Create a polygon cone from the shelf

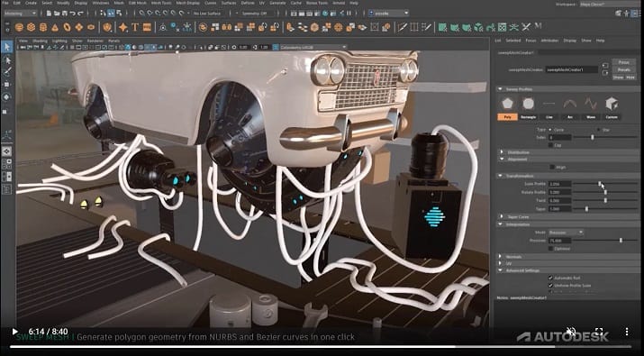click(55, 28)
